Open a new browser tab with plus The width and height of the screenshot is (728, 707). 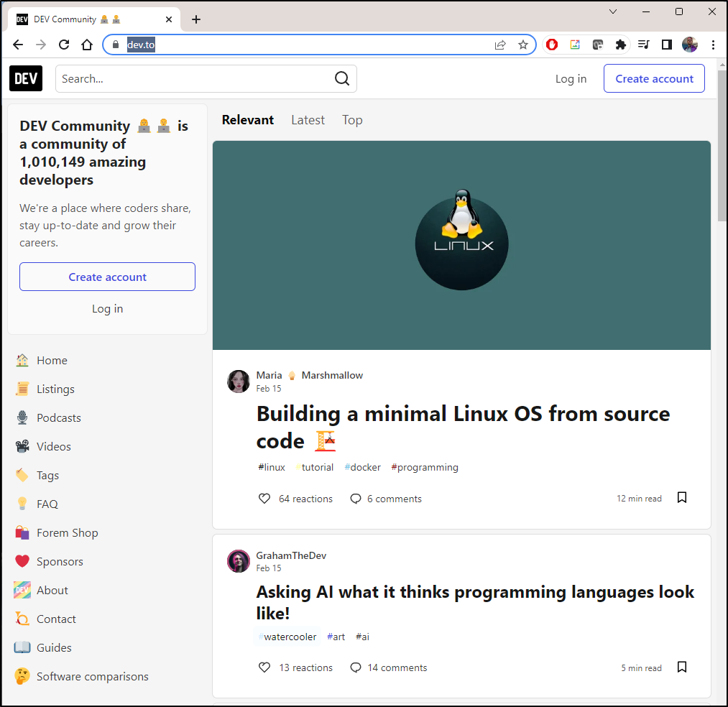click(196, 19)
